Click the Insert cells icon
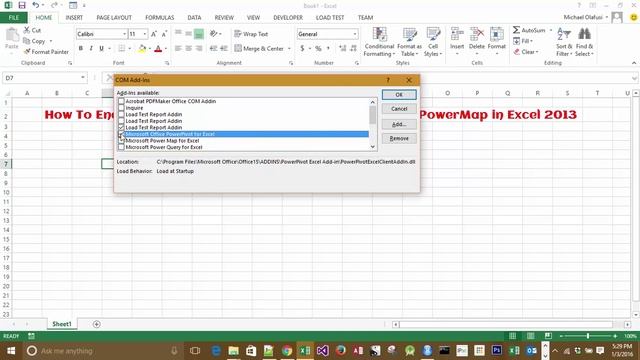Viewport: 640px width, 360px height. tap(457, 34)
